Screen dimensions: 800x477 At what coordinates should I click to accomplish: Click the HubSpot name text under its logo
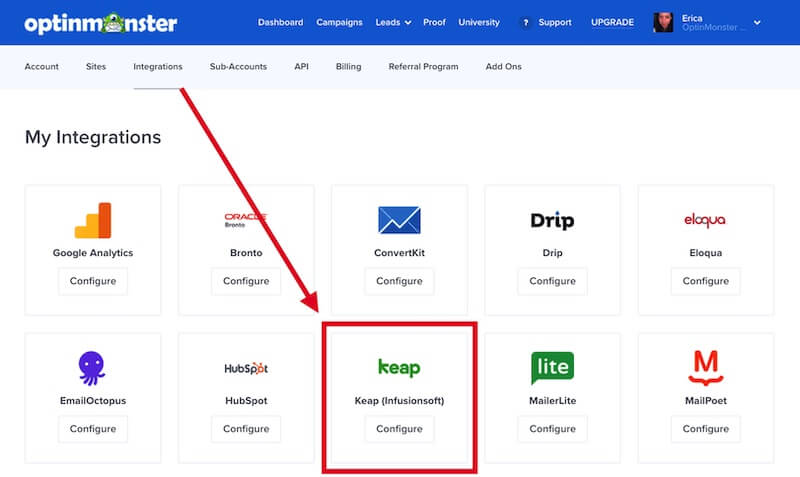(x=246, y=401)
